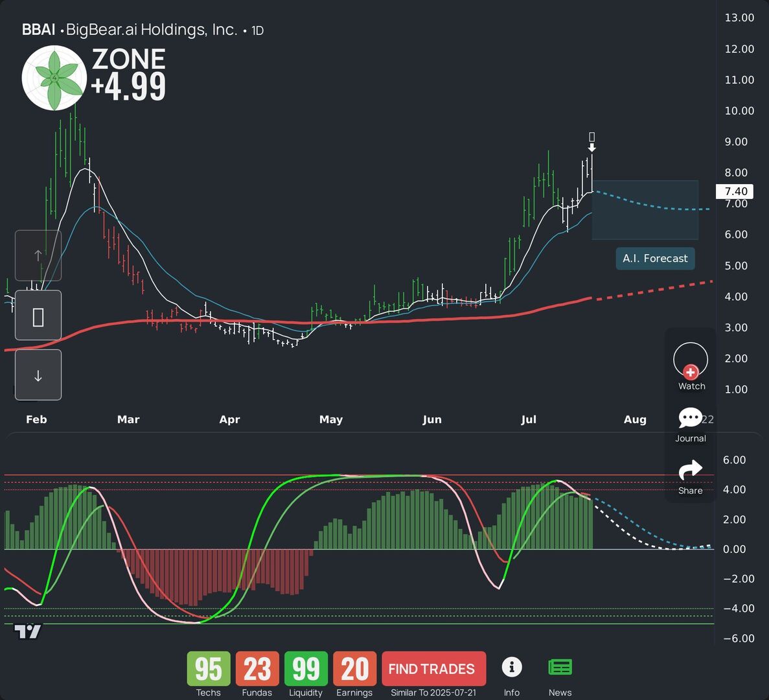769x700 pixels.
Task: Click the 6.00 oscillator axis label
Action: [x=734, y=460]
